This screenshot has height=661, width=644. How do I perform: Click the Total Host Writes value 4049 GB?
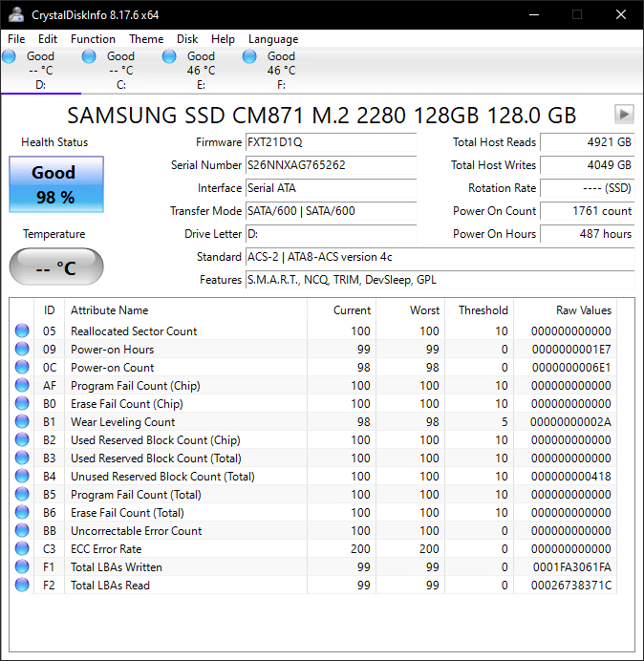point(587,165)
